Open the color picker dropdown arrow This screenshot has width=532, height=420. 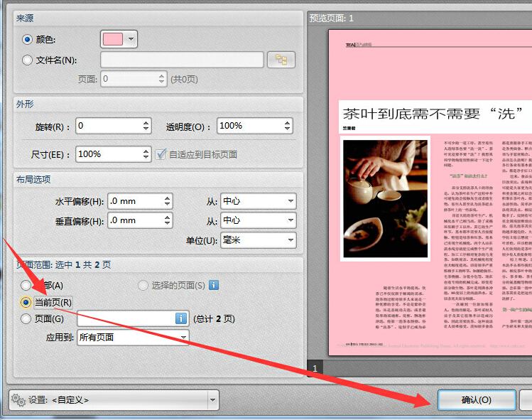pyautogui.click(x=131, y=39)
